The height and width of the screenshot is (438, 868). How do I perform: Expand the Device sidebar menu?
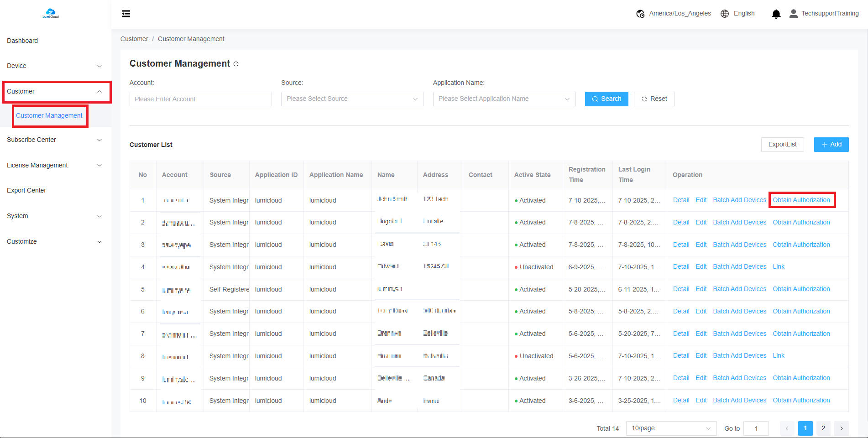[x=54, y=66]
